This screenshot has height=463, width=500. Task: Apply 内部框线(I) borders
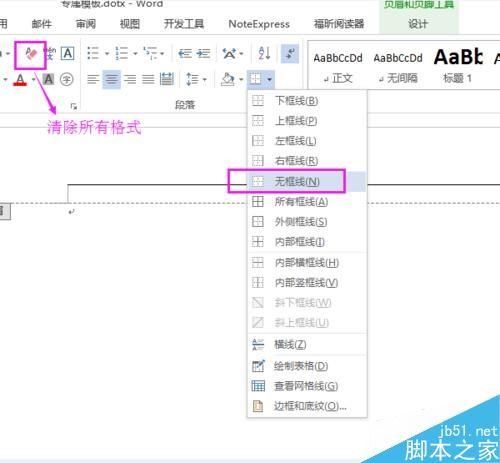(x=307, y=242)
